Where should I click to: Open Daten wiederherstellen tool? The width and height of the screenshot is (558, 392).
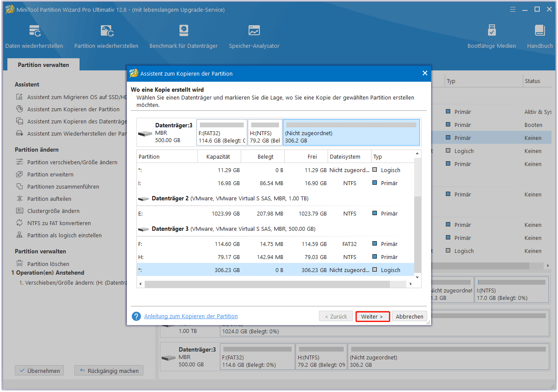34,37
